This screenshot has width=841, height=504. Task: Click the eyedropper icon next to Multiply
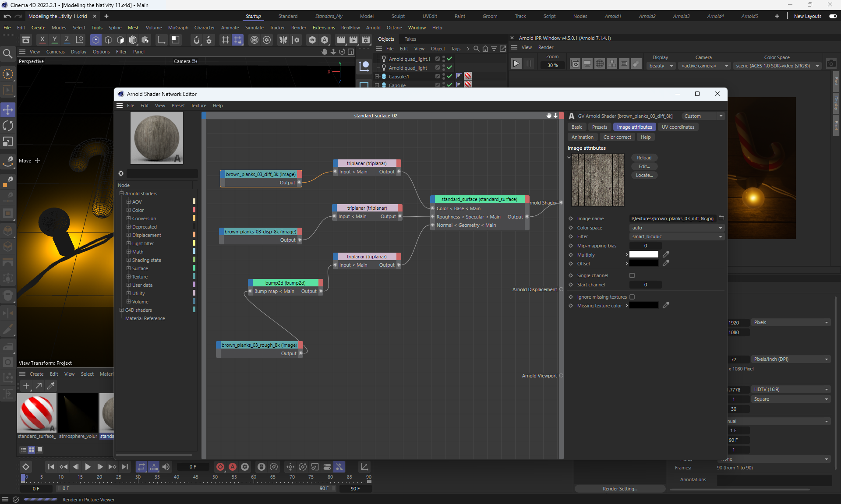tap(666, 254)
